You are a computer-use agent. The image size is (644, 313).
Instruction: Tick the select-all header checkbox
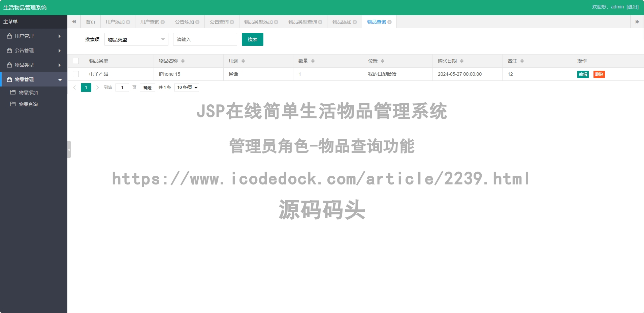[x=76, y=61]
